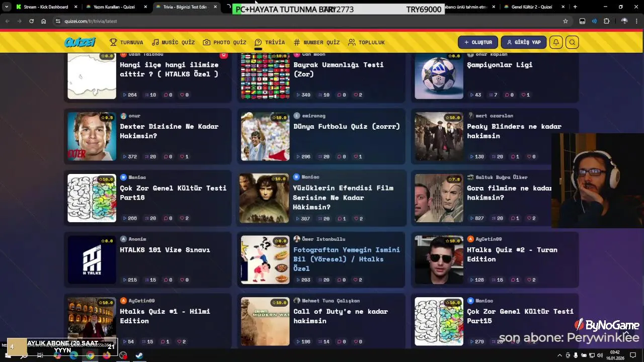The height and width of the screenshot is (362, 644).
Task: Click author Ömer Istanbullu
Action: pos(324,239)
